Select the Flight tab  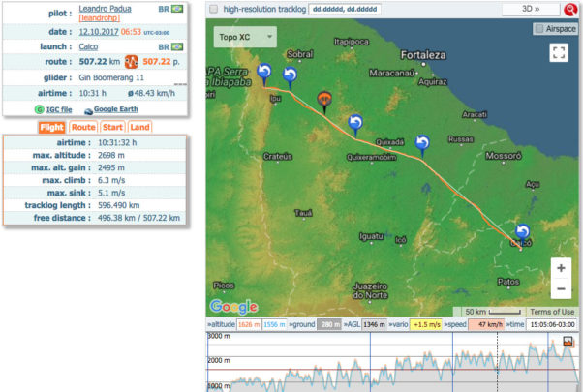point(51,127)
